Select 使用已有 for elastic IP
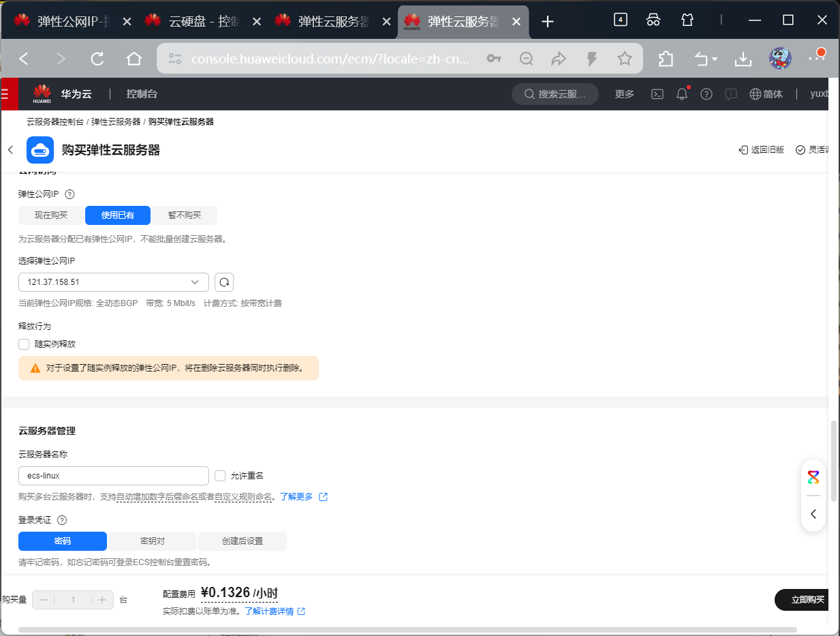The width and height of the screenshot is (840, 636). tap(118, 215)
